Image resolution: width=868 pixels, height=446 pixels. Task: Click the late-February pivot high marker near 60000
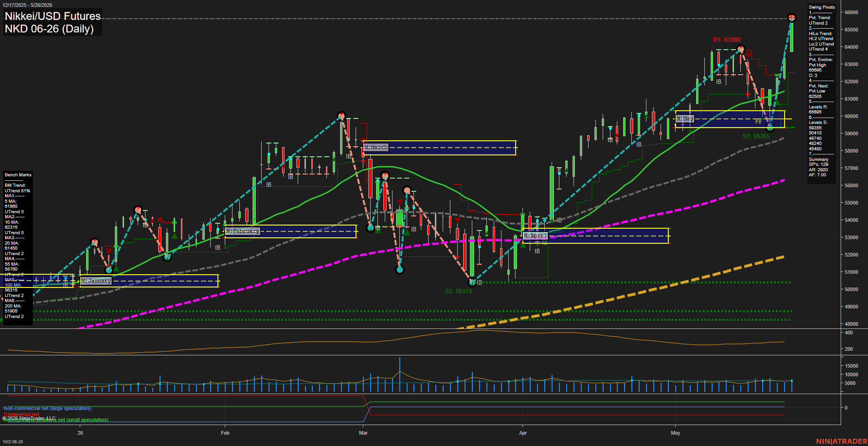[x=341, y=116]
